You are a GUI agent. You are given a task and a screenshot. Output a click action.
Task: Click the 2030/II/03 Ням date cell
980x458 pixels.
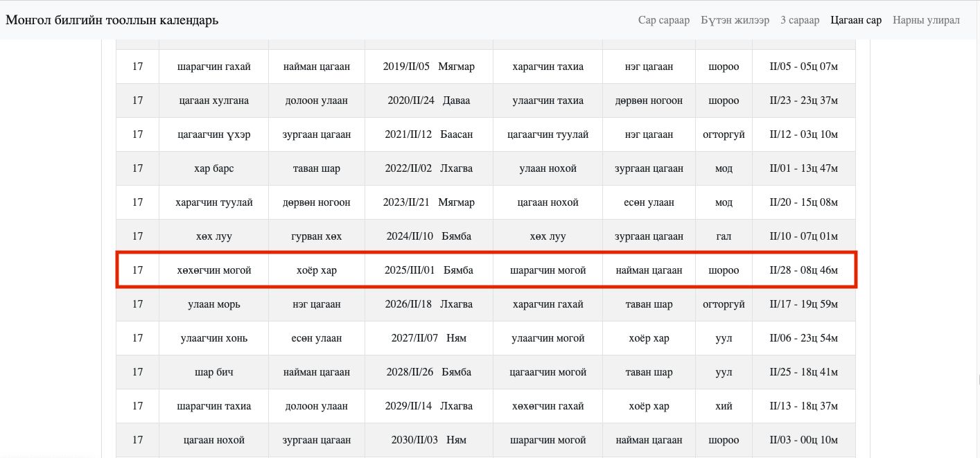428,440
